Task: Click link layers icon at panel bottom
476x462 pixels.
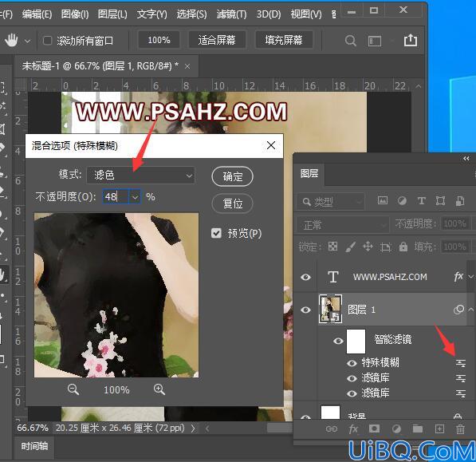Action: tap(332, 429)
